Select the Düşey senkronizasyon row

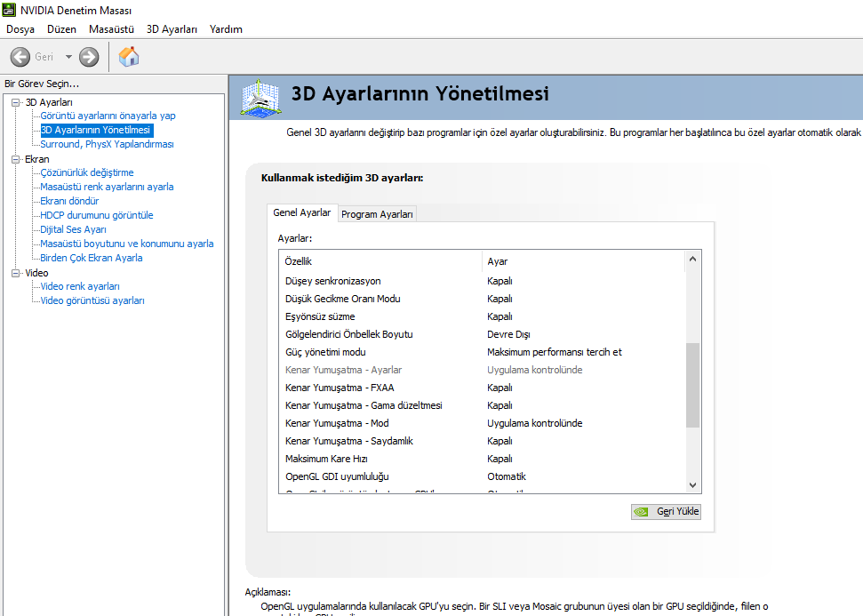482,281
